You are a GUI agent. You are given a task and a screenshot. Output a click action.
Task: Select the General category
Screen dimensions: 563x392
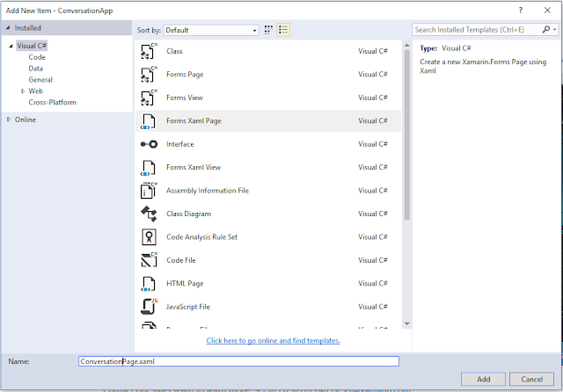coord(40,80)
